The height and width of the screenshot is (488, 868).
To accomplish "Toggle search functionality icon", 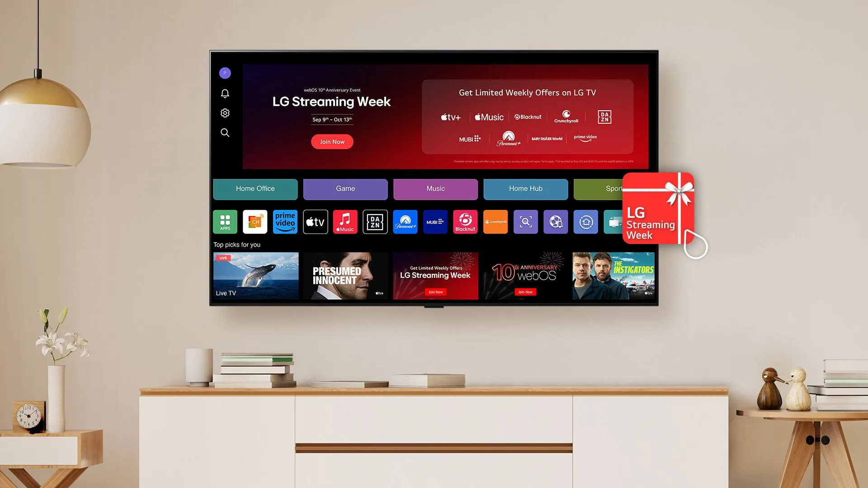I will click(x=225, y=132).
